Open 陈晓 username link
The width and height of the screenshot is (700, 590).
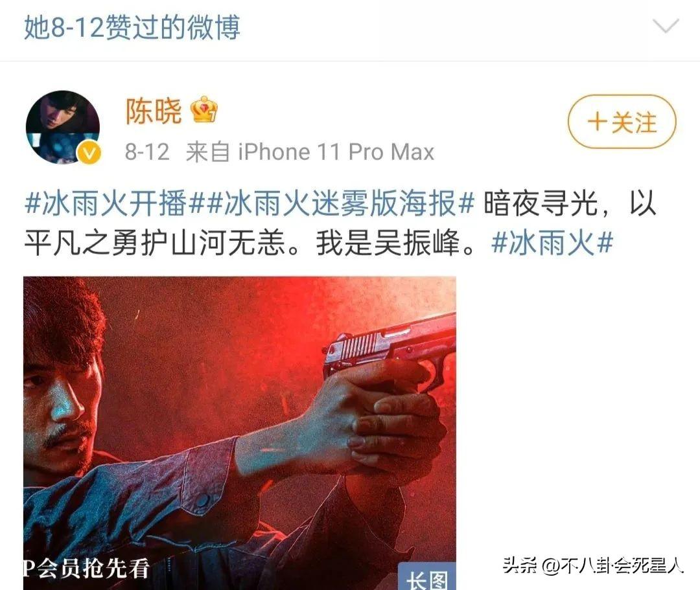click(154, 111)
